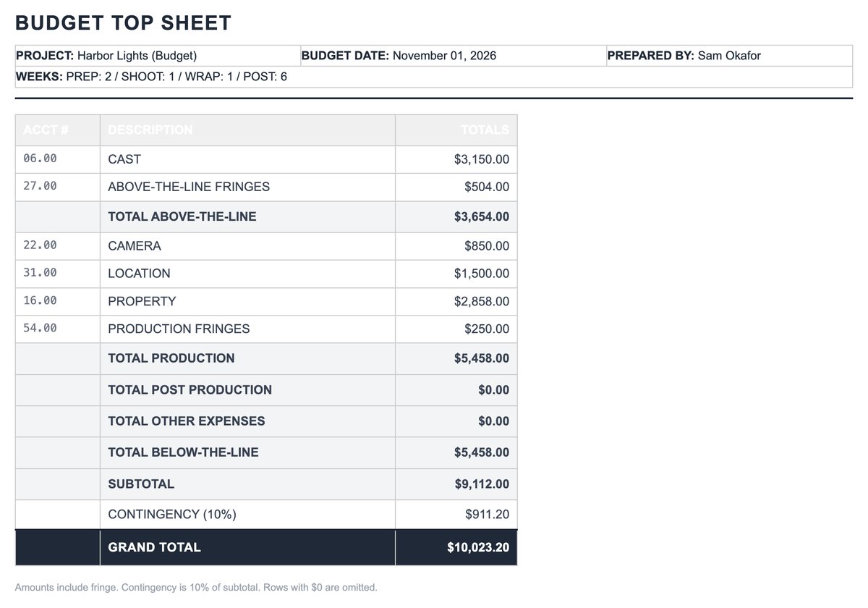This screenshot has height=608, width=868.
Task: Select CONTINGENCY (10%) label
Action: point(172,515)
